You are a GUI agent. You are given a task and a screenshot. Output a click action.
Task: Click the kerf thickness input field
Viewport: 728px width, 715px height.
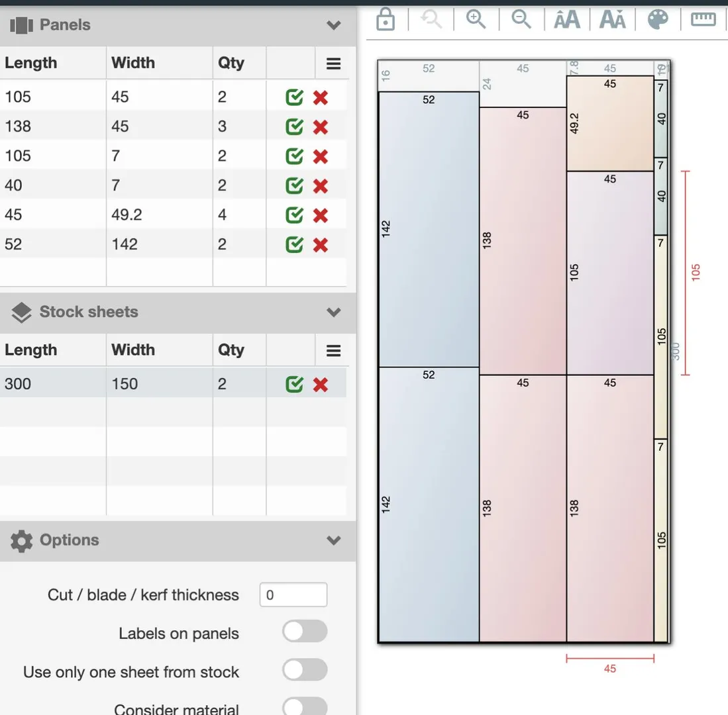pyautogui.click(x=293, y=595)
